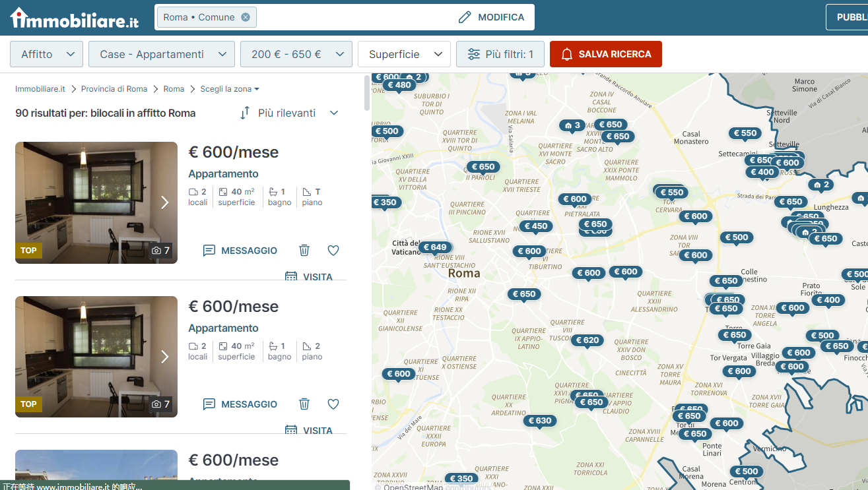868x490 pixels.
Task: Select the € 500 marker near Tor di Quinto
Action: pos(387,131)
